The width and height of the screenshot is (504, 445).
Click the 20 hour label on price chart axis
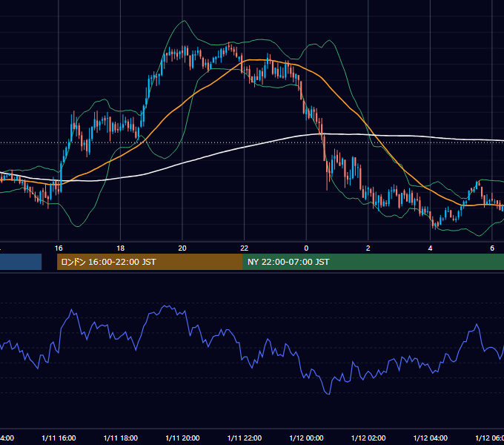[x=182, y=248]
